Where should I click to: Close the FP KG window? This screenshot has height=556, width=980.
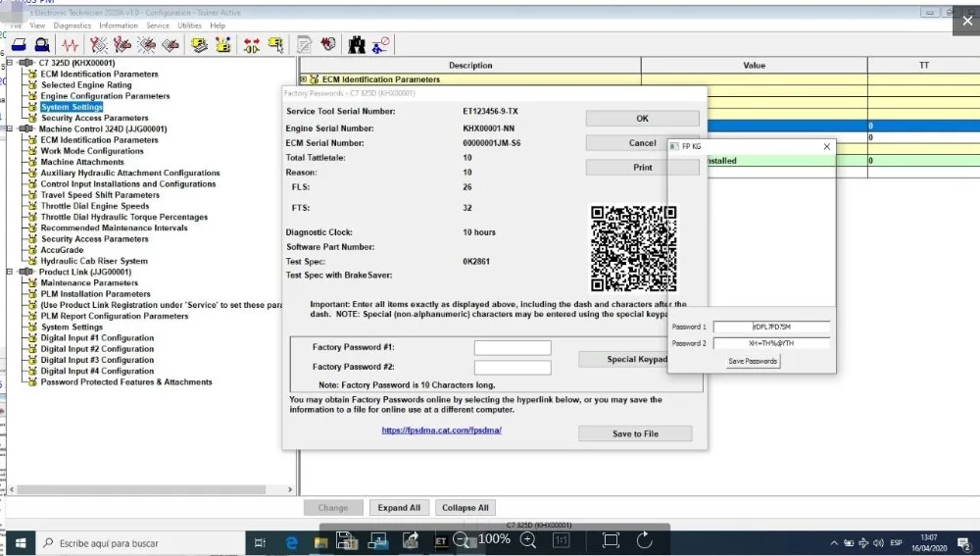[827, 146]
